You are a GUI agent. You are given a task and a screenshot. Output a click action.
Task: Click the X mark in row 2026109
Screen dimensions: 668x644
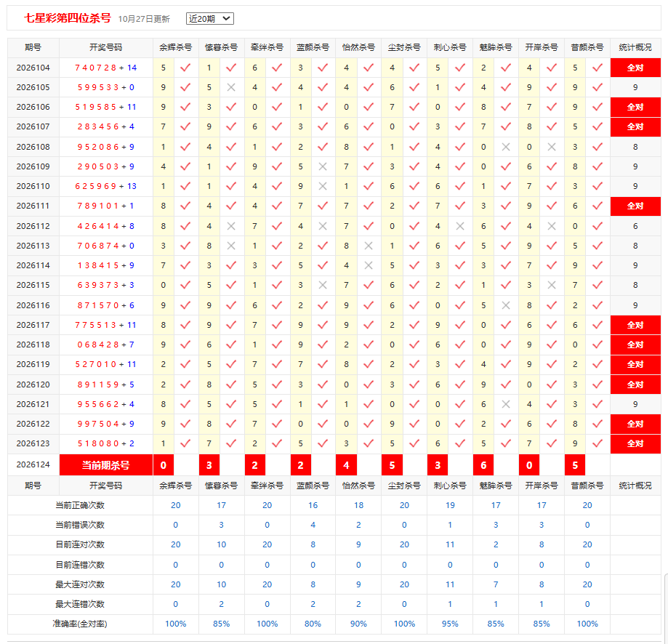point(323,166)
